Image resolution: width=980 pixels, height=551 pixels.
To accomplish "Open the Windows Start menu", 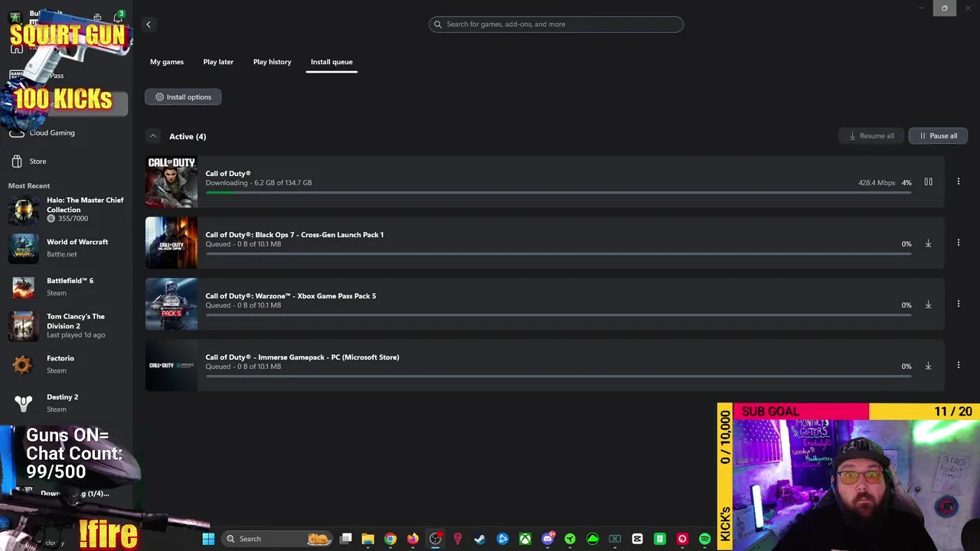I will click(208, 539).
